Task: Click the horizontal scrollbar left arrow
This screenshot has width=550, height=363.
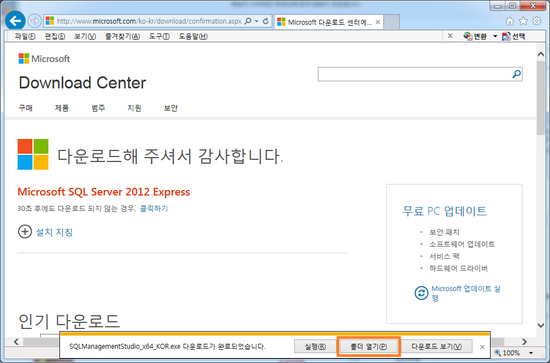Action: coord(16,341)
